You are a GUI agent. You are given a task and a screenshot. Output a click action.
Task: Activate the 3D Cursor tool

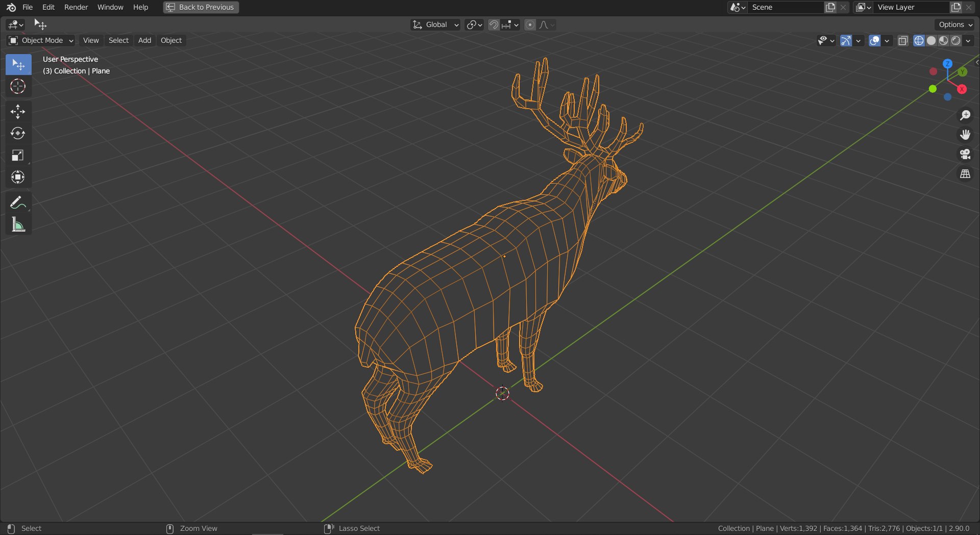click(x=18, y=86)
